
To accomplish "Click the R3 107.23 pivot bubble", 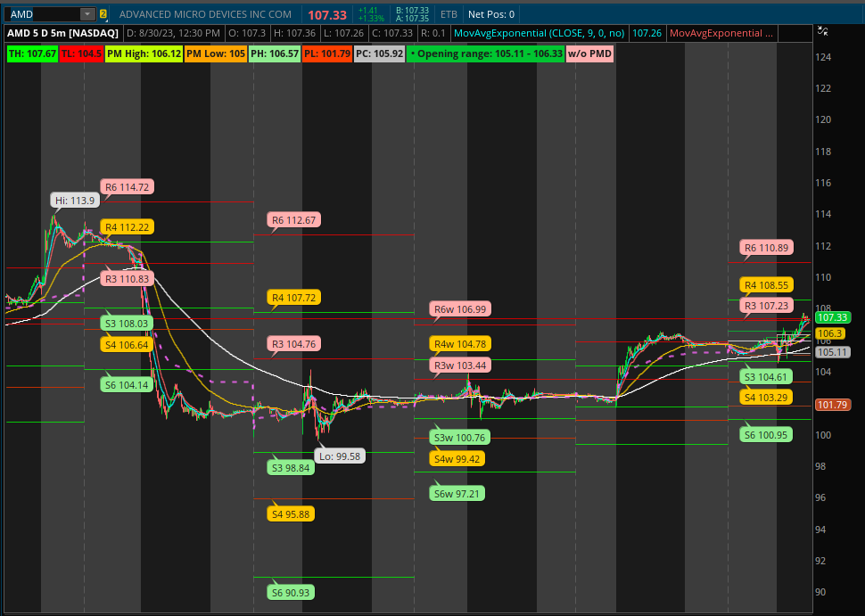I will [x=766, y=306].
